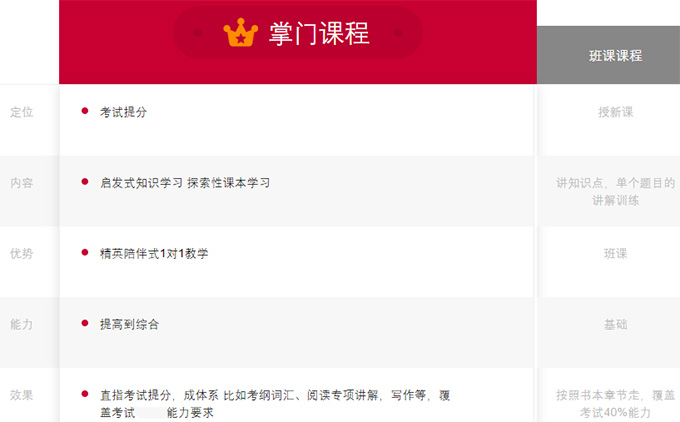Click the red bullet beside 提高到综合
The image size is (680, 422).
pos(85,323)
